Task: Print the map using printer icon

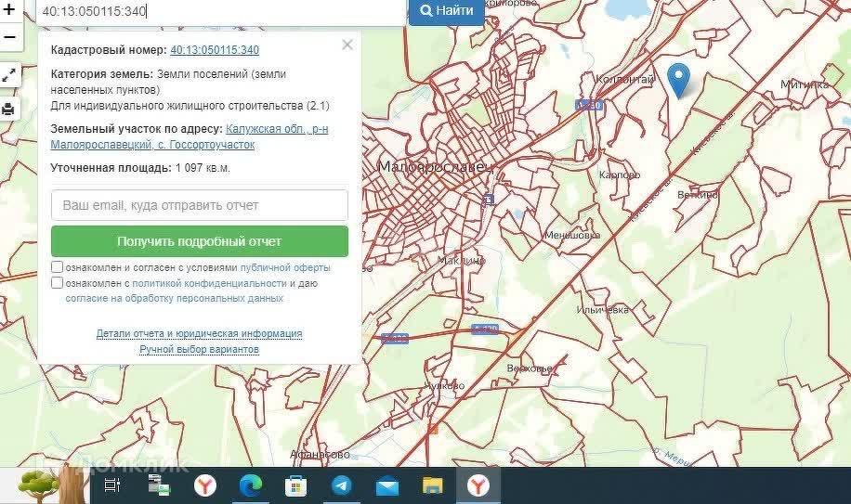Action: pos(9,110)
